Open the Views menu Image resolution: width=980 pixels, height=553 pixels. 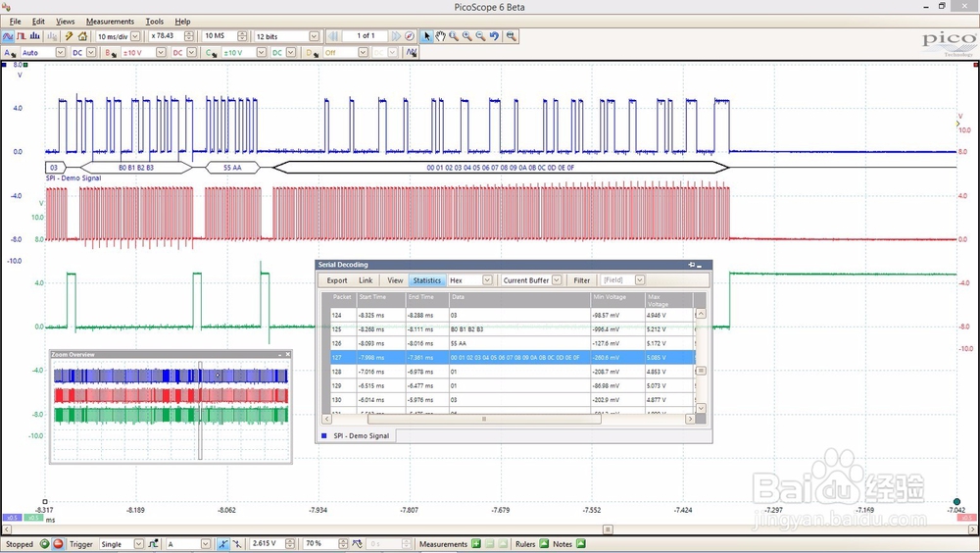point(65,22)
